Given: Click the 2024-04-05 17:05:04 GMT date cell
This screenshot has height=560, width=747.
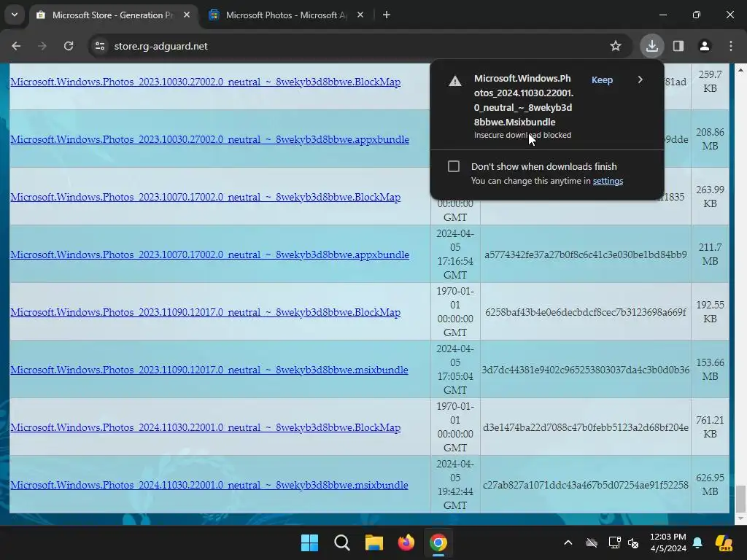Looking at the screenshot, I should [x=455, y=370].
